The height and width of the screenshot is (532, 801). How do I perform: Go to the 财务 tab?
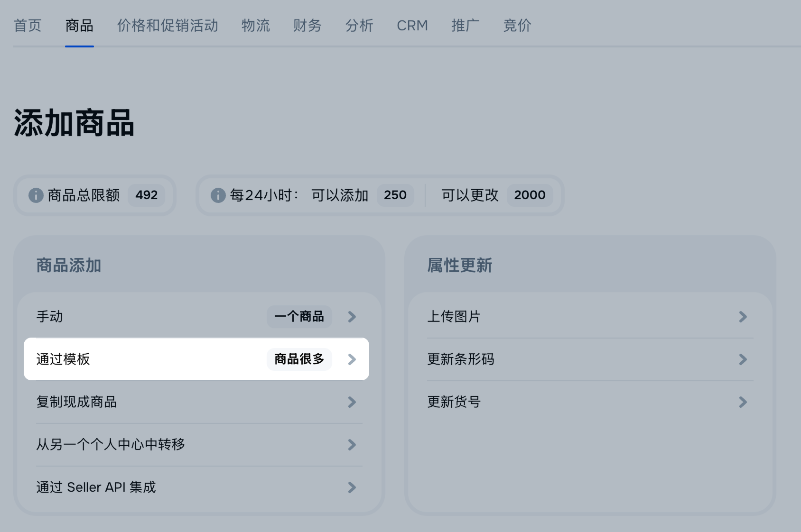307,26
